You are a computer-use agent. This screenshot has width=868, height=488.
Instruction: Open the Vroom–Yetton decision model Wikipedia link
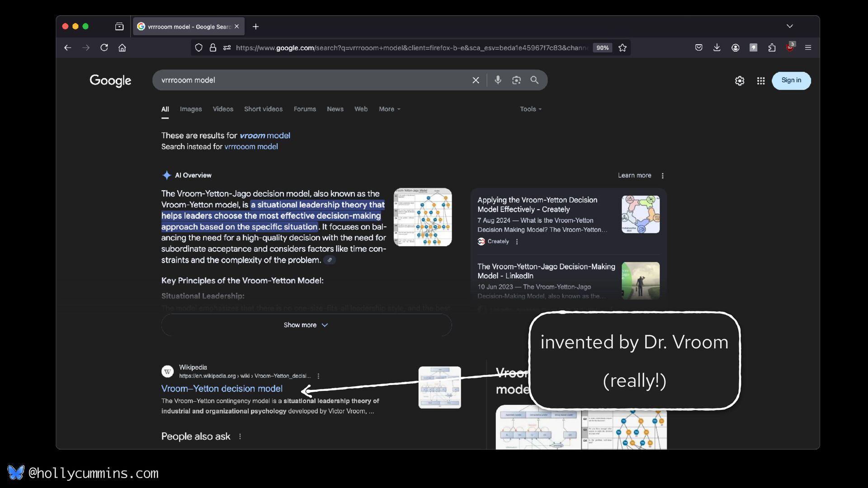click(x=222, y=389)
